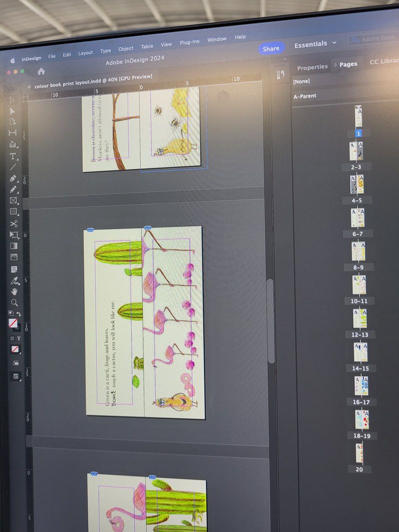This screenshot has width=399, height=532.
Task: Set formatting affects text (T)
Action: click(19, 338)
